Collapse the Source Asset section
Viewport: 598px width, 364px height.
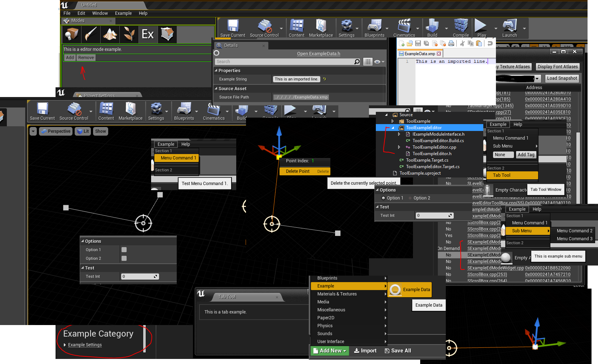coord(216,88)
